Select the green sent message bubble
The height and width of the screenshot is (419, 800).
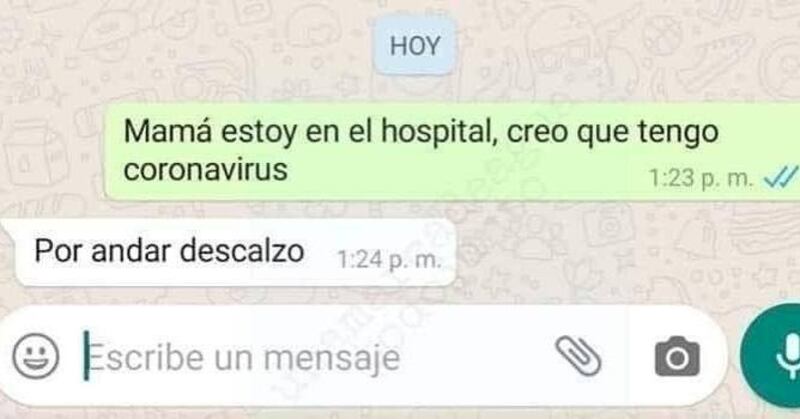(x=452, y=152)
